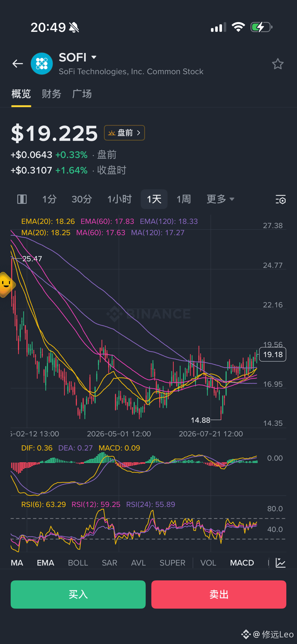297x644 pixels.
Task: Tap the RSI(24): 55.89 value
Action: pyautogui.click(x=151, y=505)
